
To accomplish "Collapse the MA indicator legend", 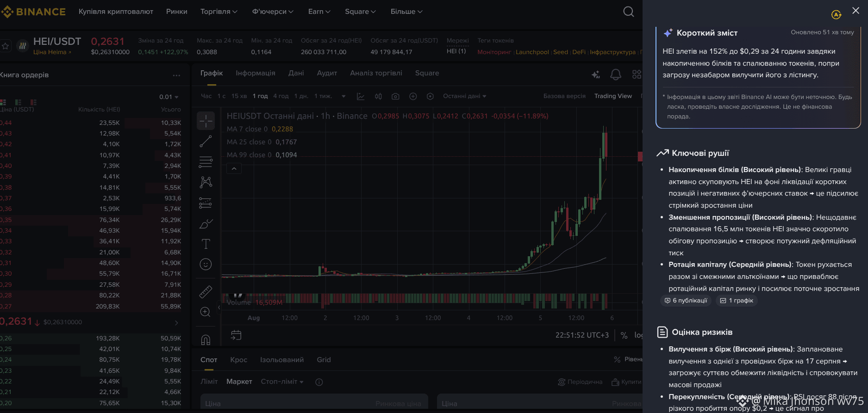I will (x=234, y=169).
